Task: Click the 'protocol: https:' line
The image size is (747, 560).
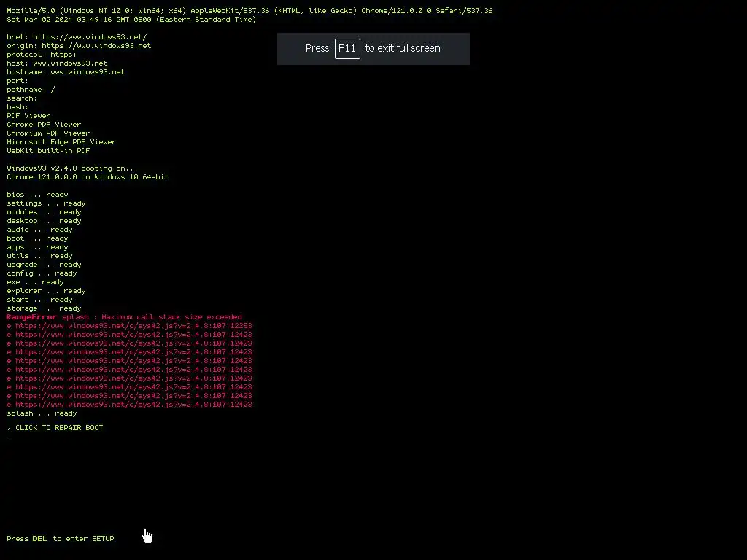Action: tap(42, 54)
